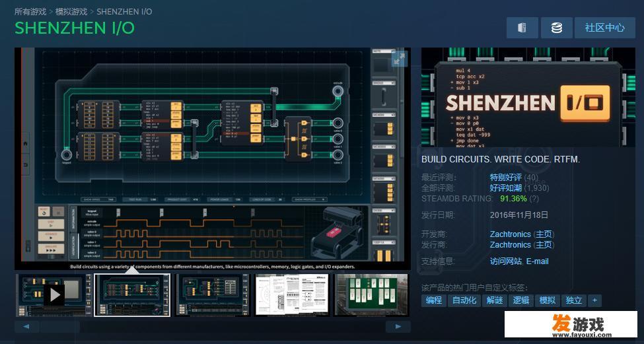Select the 解谜 tag

[495, 300]
